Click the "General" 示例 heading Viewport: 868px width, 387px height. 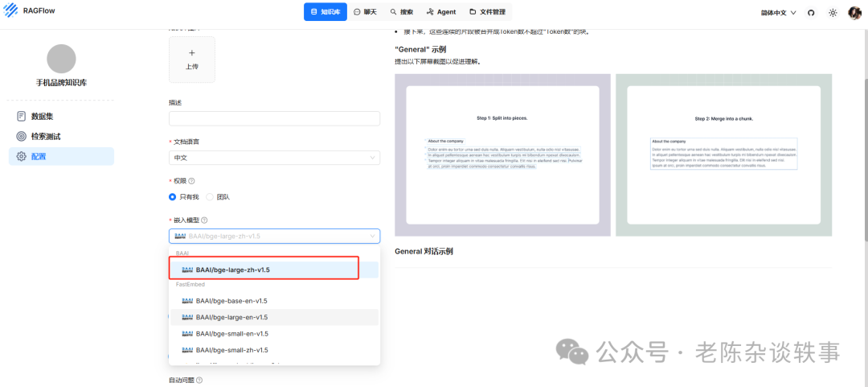pyautogui.click(x=420, y=49)
